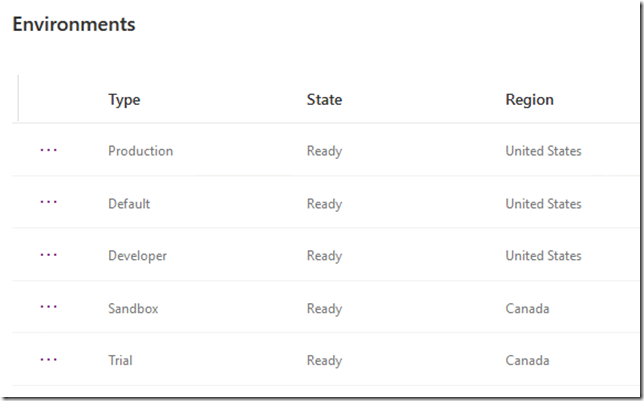Select the Developer type cell
Screen dimensions: 644x401
point(138,256)
